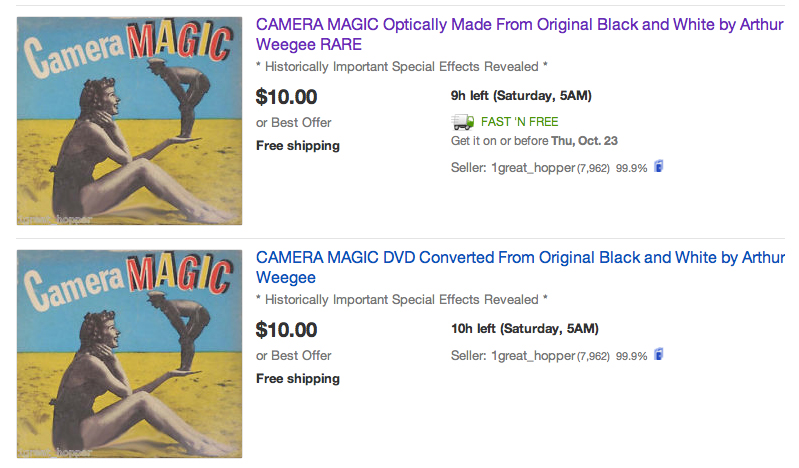Open the Camera Magic 'Optically Made' RARE listing title
The width and height of the screenshot is (799, 468).
click(520, 34)
